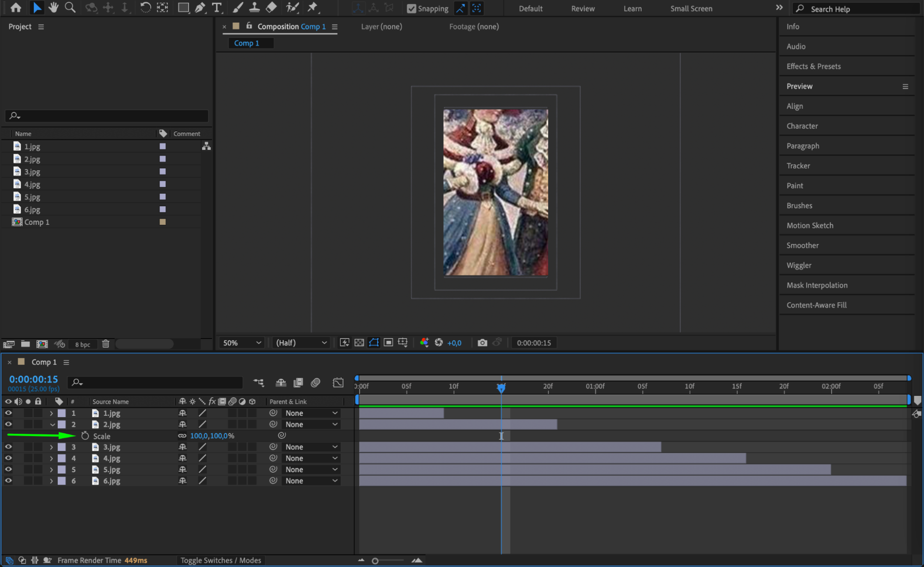Pick the Horizontal Type tool
The image size is (924, 567).
tap(216, 7)
